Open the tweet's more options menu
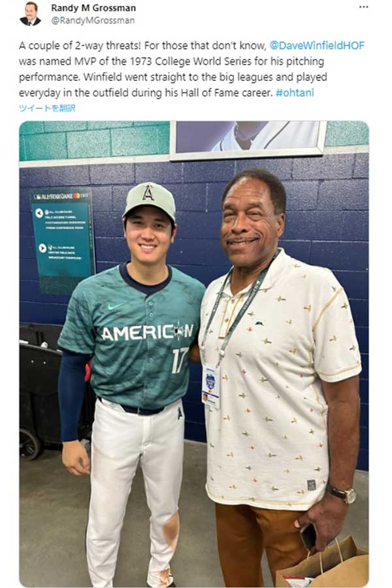The height and width of the screenshot is (588, 392). tap(363, 8)
